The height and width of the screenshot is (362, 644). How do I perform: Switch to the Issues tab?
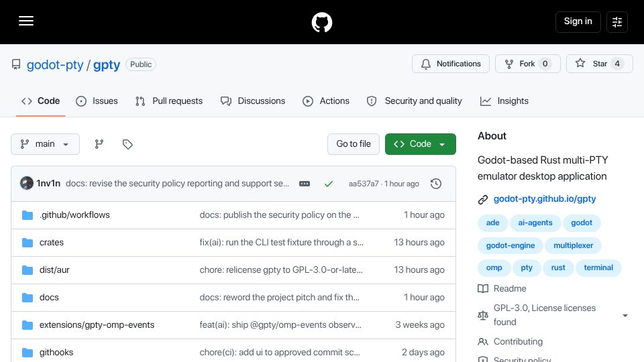pos(97,101)
